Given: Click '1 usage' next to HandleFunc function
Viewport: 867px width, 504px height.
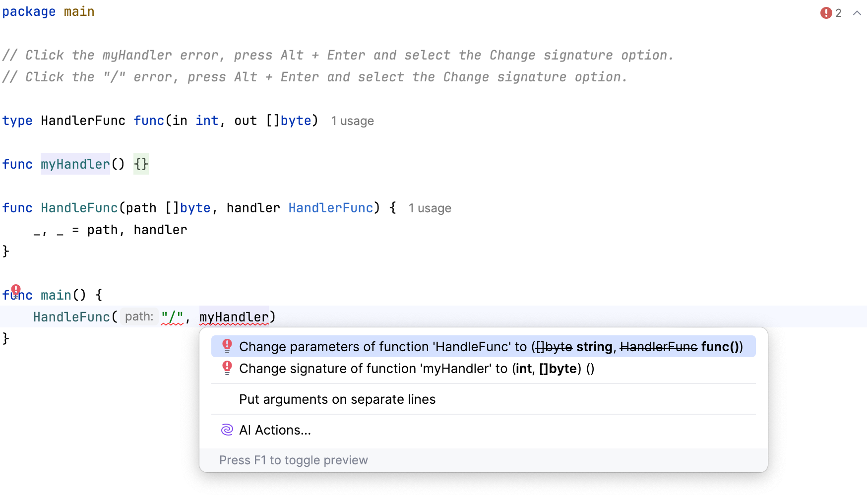Looking at the screenshot, I should [430, 208].
